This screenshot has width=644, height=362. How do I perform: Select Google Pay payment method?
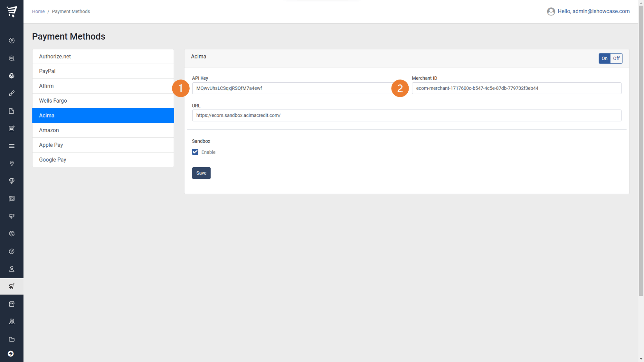coord(103,160)
